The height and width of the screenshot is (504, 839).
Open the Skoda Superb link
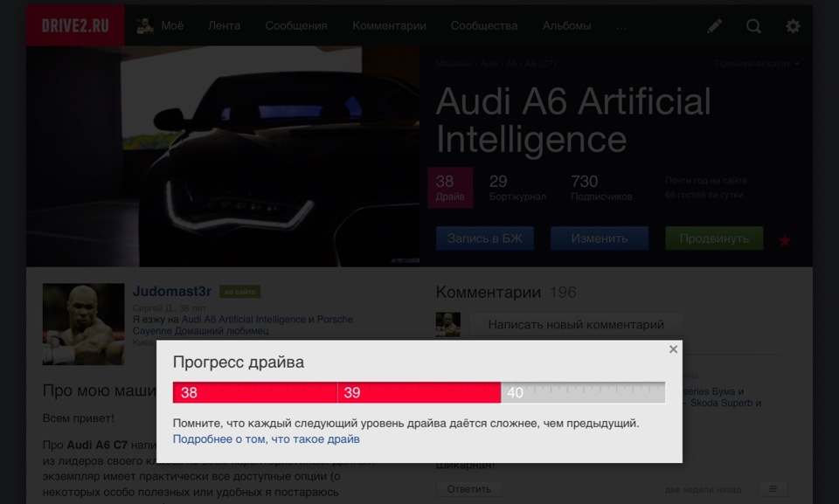click(x=723, y=403)
